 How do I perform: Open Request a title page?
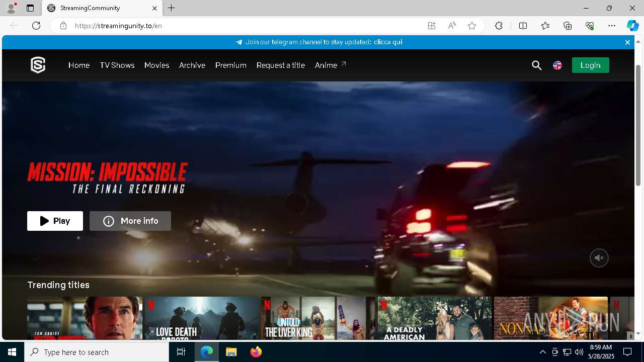(x=281, y=65)
